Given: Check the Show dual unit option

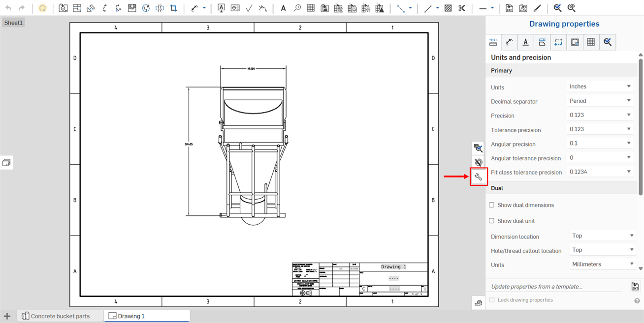Looking at the screenshot, I should tap(491, 220).
